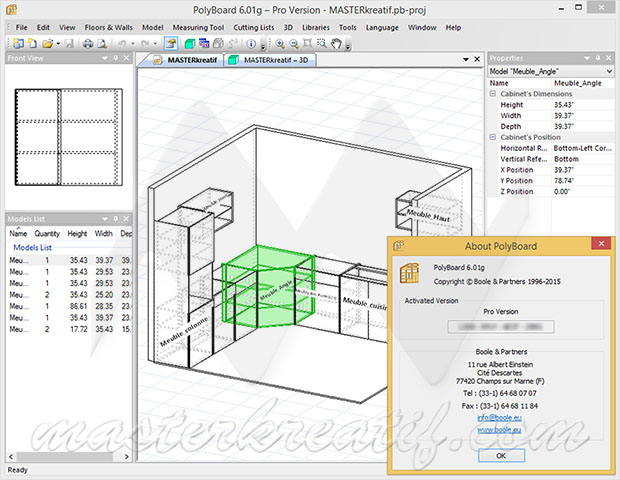Open the document tabs list dropdown arrow
Screen dimensions: 620x480
click(x=466, y=59)
